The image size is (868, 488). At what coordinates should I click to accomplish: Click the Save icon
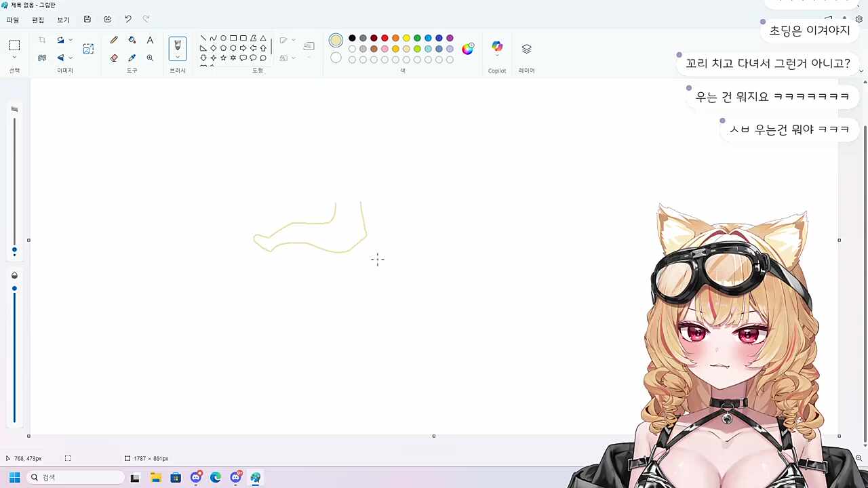coord(87,20)
